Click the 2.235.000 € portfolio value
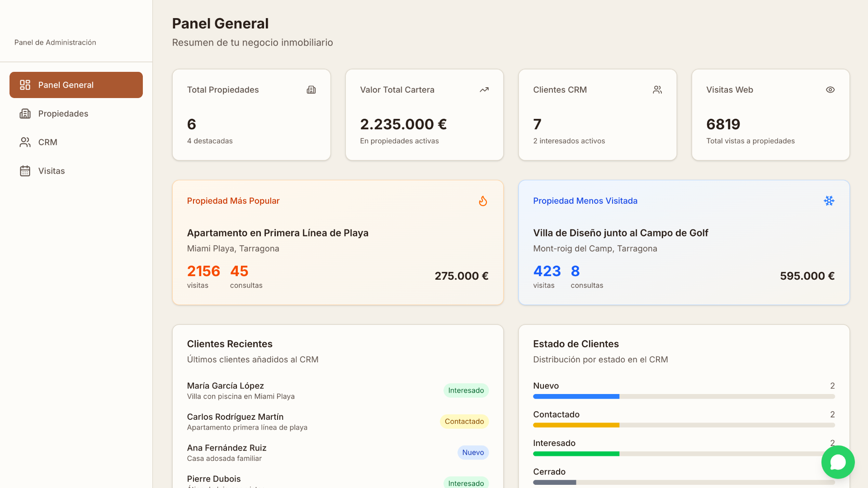The height and width of the screenshot is (488, 868). tap(403, 124)
